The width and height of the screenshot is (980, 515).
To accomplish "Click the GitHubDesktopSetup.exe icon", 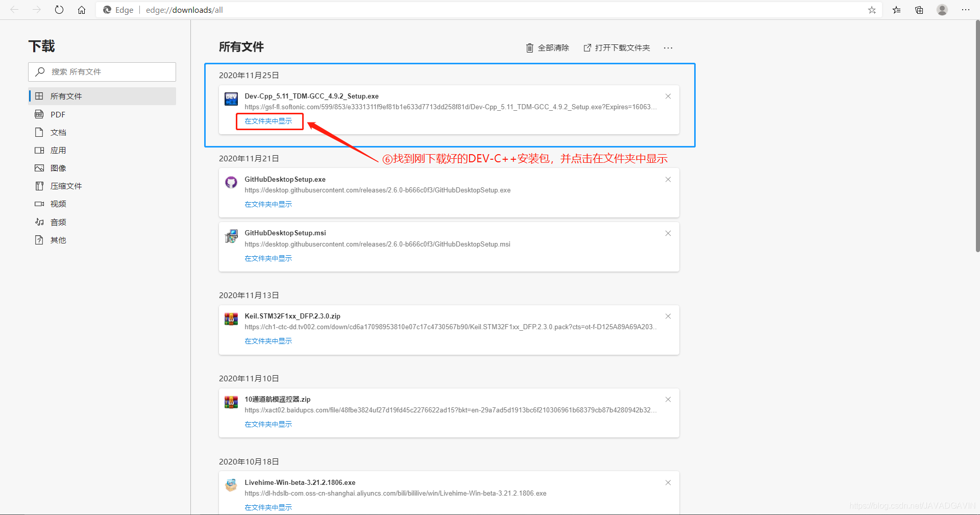I will tap(231, 182).
